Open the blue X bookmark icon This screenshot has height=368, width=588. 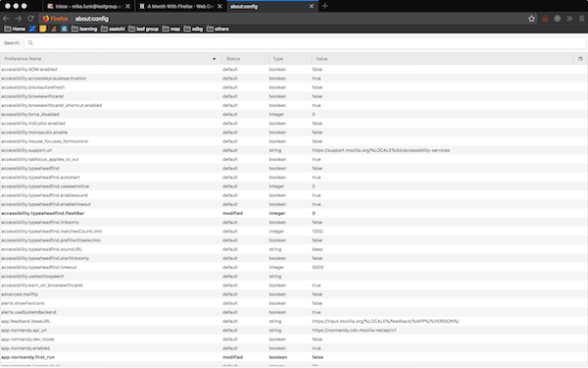[x=32, y=28]
